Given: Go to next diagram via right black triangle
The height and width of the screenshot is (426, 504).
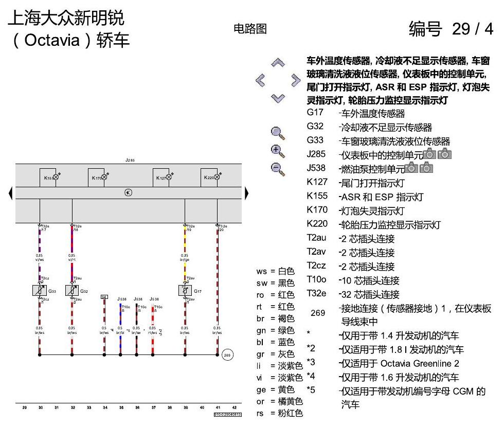Looking at the screenshot, I should click(246, 193).
